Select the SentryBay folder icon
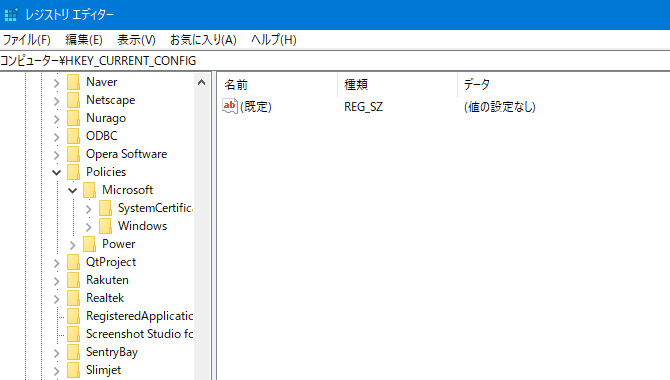This screenshot has height=380, width=670. (73, 352)
